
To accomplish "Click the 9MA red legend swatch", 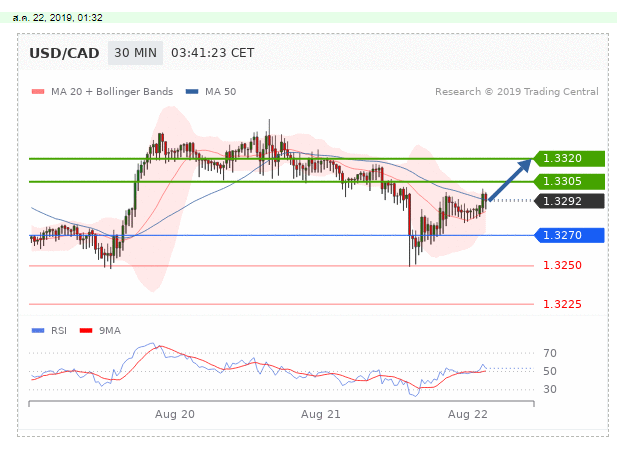I will (86, 331).
